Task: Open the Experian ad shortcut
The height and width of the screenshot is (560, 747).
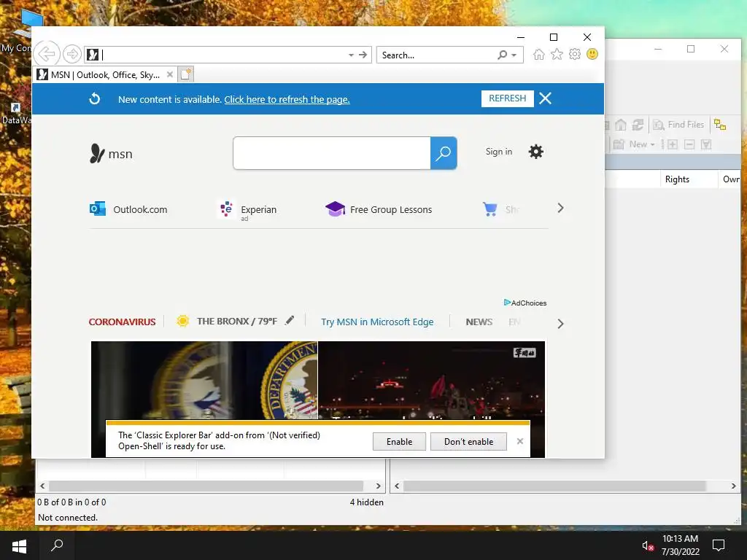Action: pyautogui.click(x=247, y=210)
